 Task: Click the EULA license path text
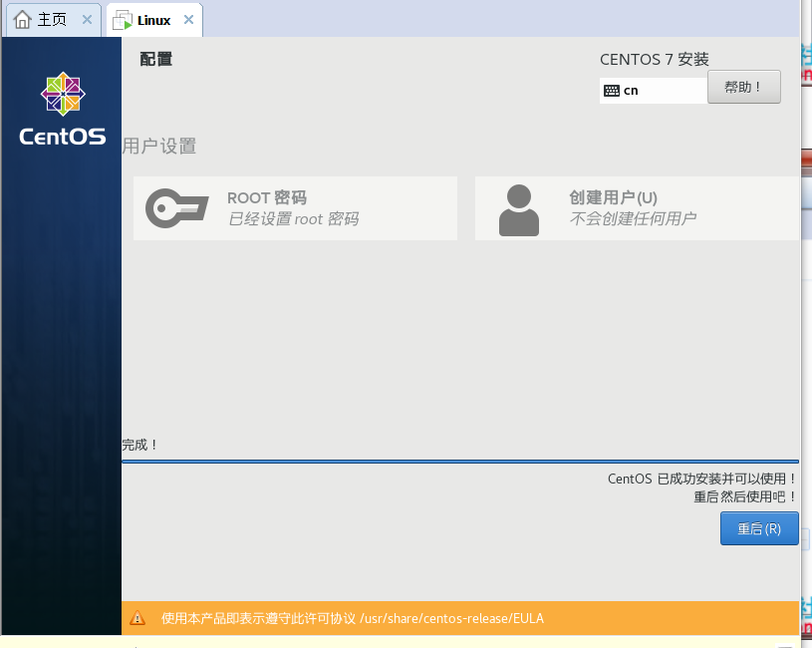point(451,618)
